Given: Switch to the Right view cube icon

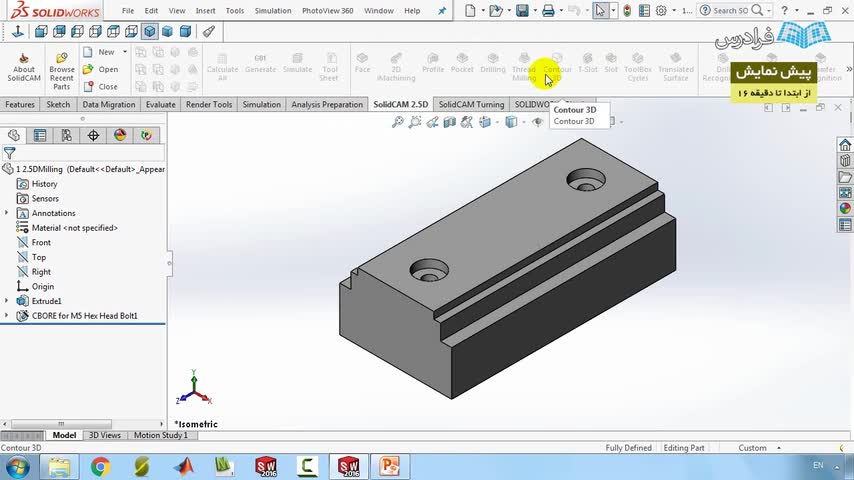Looking at the screenshot, I should (95, 32).
